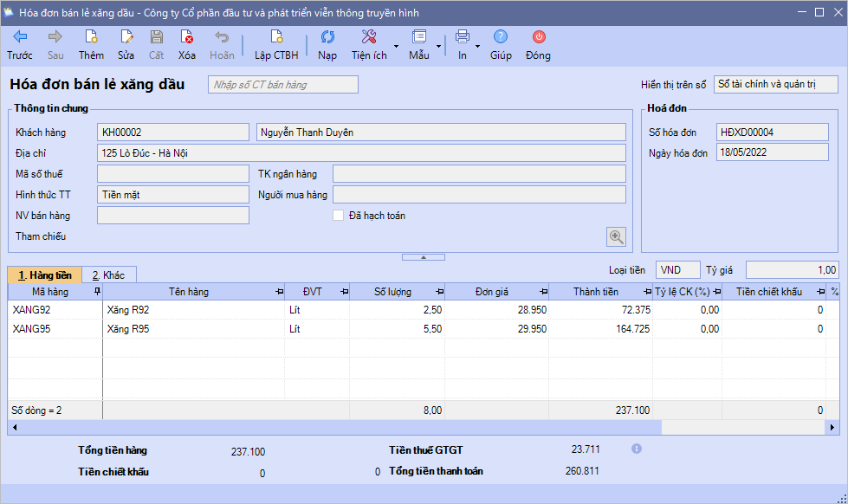Click the magnifier icon beside Tham chiếu
This screenshot has width=848, height=504.
pos(616,236)
